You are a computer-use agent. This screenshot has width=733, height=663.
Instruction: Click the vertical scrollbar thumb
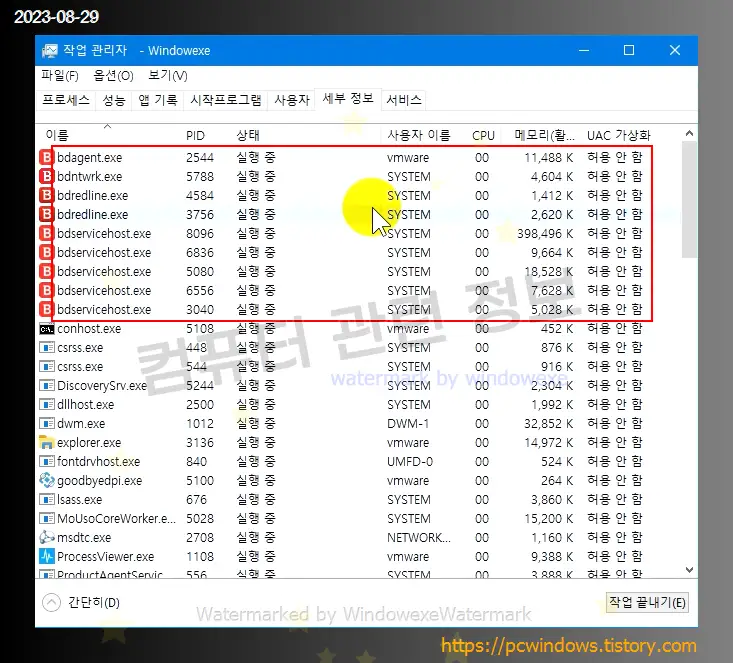click(x=689, y=199)
